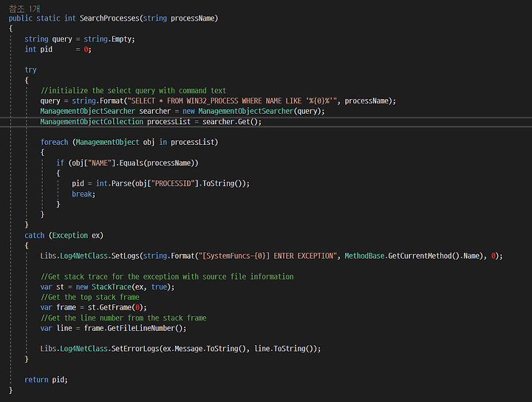This screenshot has width=532, height=402.
Task: Click the string.Empty initializer
Action: 109,39
